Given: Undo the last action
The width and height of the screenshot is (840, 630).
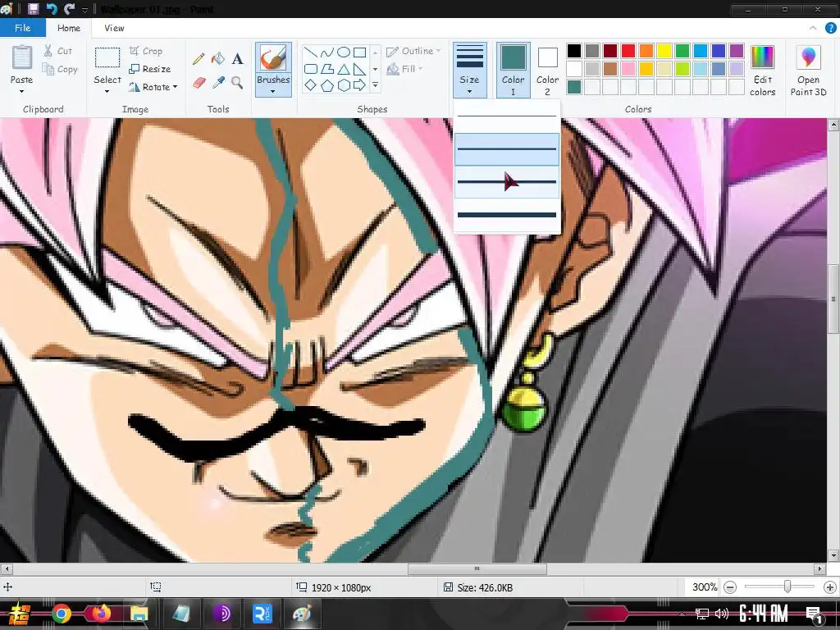Looking at the screenshot, I should [x=52, y=9].
